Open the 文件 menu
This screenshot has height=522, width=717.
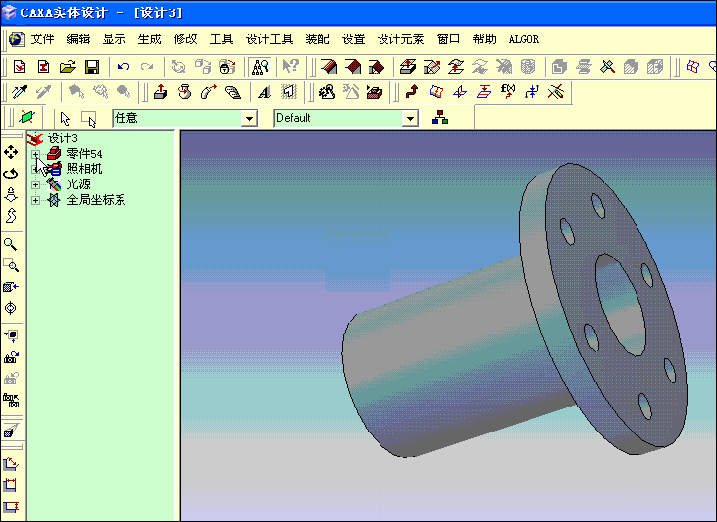[x=42, y=39]
